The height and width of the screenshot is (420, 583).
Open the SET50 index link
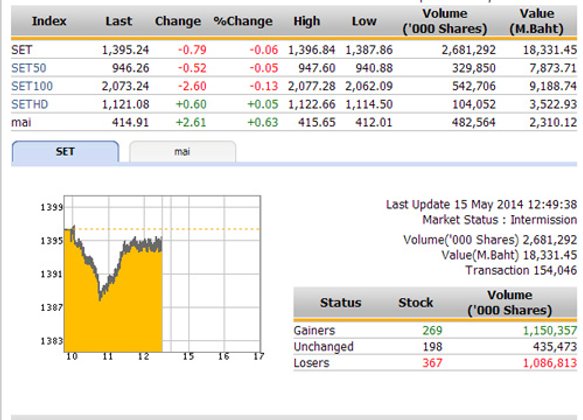(x=29, y=68)
